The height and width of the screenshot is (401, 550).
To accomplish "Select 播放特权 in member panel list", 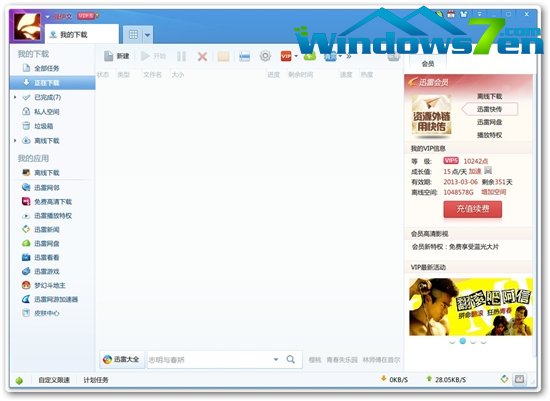I will (489, 135).
